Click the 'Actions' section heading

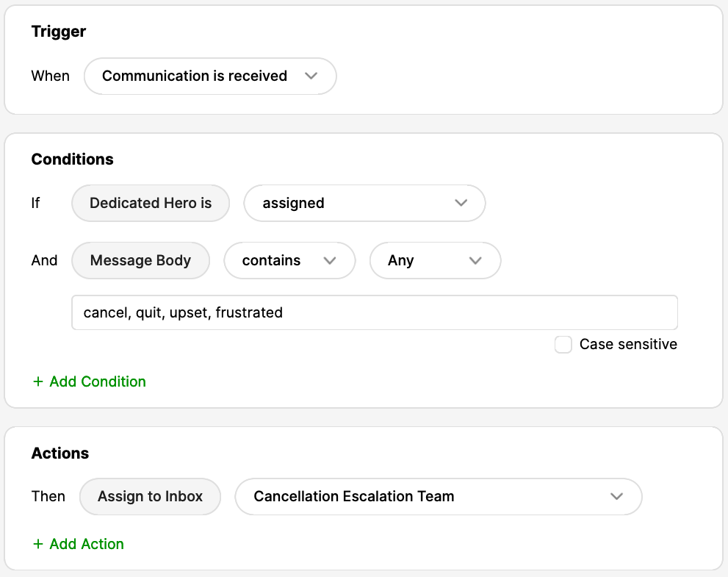[60, 454]
